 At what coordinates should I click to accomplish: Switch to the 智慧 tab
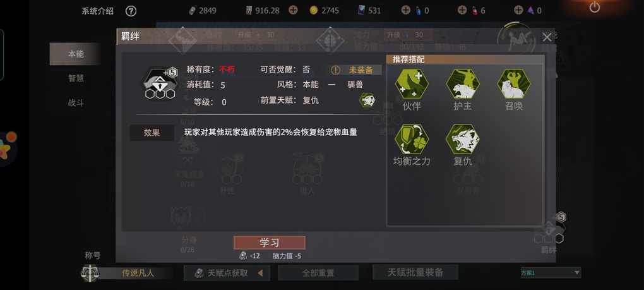pos(76,78)
